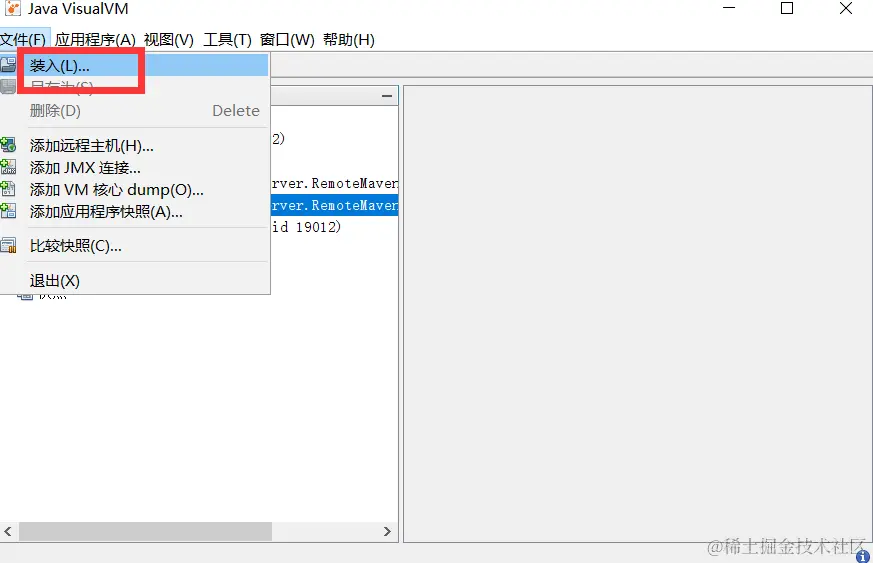873x563 pixels.
Task: Click the JMX connection icon
Action: (x=8, y=167)
